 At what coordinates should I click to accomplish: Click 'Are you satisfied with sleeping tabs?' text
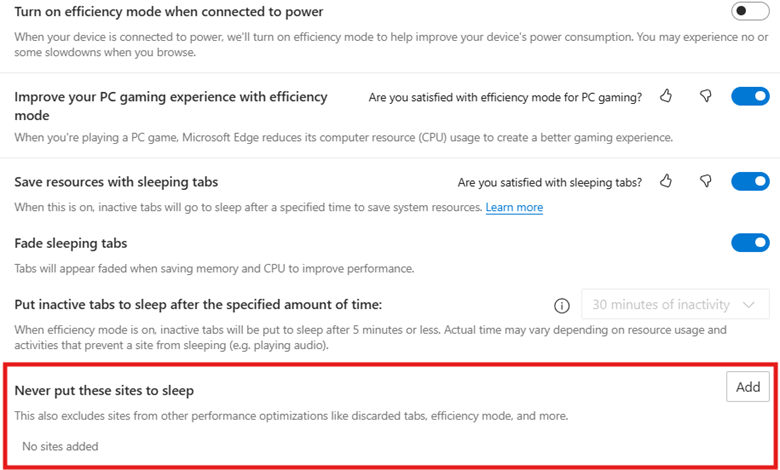pyautogui.click(x=550, y=182)
